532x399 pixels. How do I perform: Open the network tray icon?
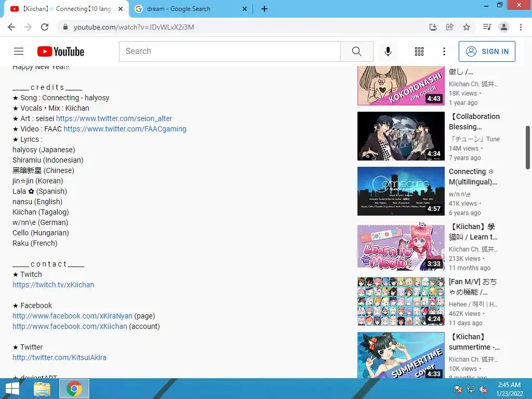471,389
